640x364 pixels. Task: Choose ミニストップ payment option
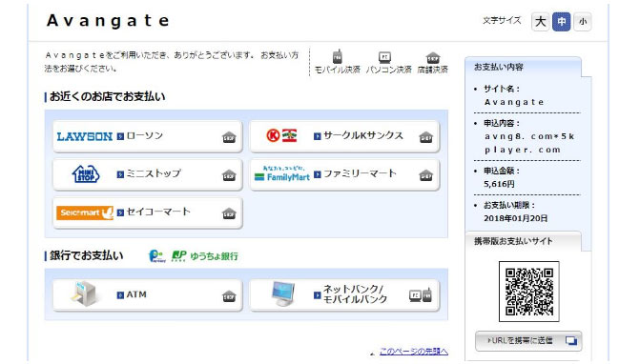point(148,174)
